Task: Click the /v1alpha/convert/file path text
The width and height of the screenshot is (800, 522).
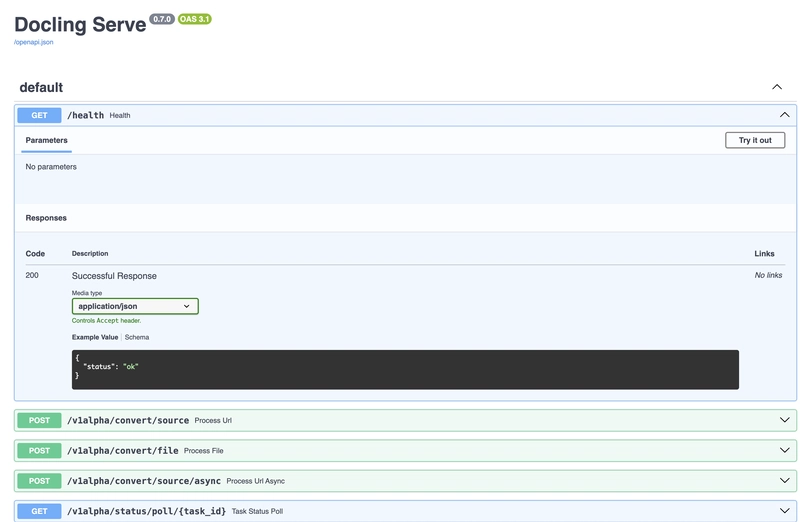Action: coord(123,451)
